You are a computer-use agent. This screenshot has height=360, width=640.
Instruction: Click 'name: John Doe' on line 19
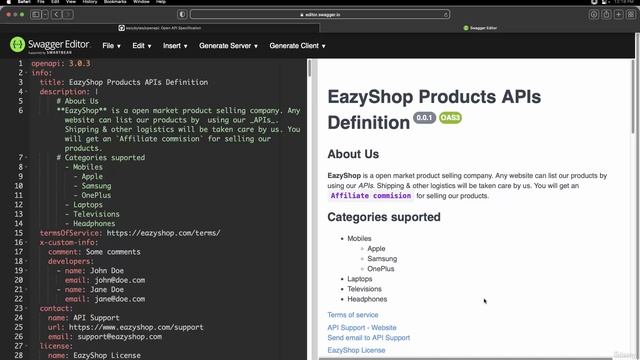(94, 271)
